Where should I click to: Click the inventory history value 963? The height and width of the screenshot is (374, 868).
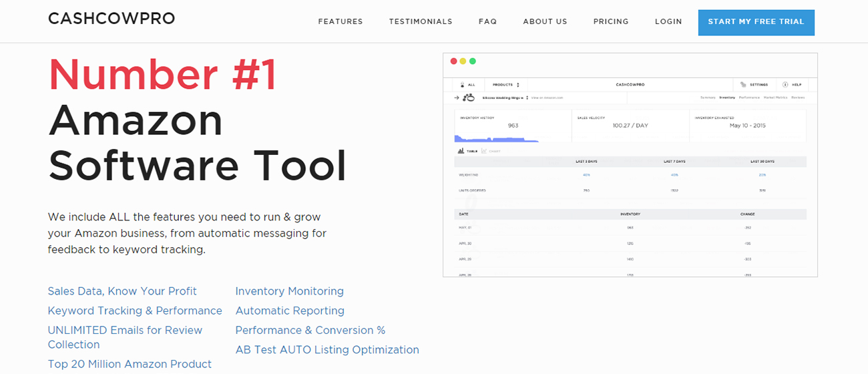513,126
